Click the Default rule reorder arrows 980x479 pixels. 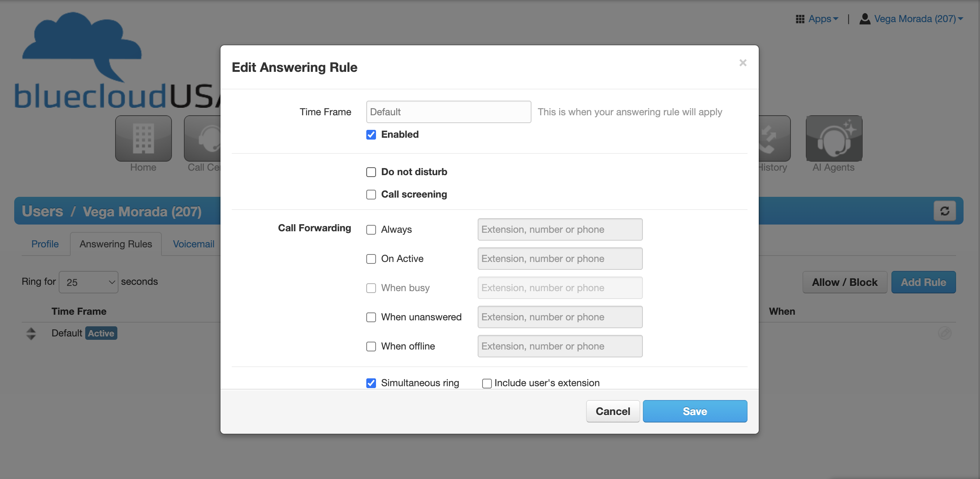point(31,333)
